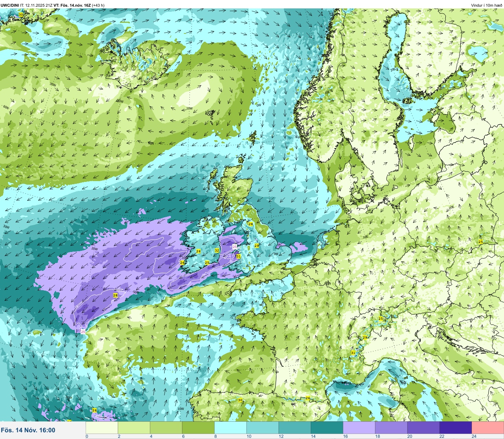Click the legend scale number 8
Viewport: 504px width, 439px height.
[x=216, y=436]
